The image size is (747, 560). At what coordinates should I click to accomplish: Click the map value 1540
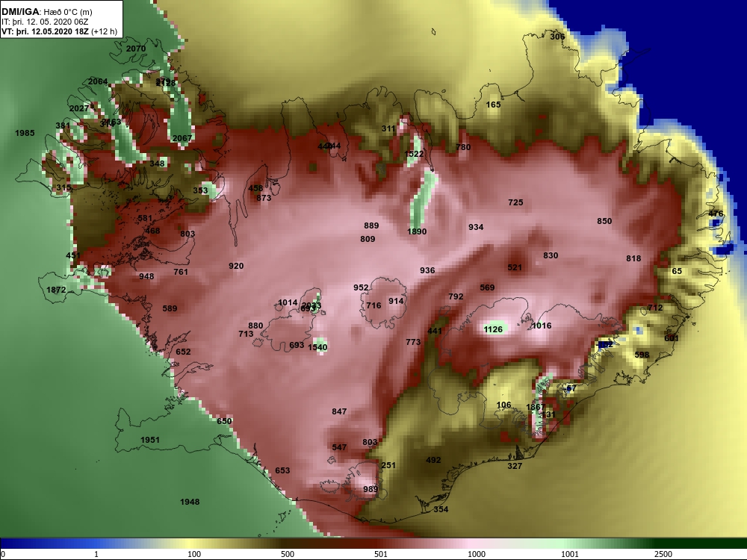(x=317, y=347)
